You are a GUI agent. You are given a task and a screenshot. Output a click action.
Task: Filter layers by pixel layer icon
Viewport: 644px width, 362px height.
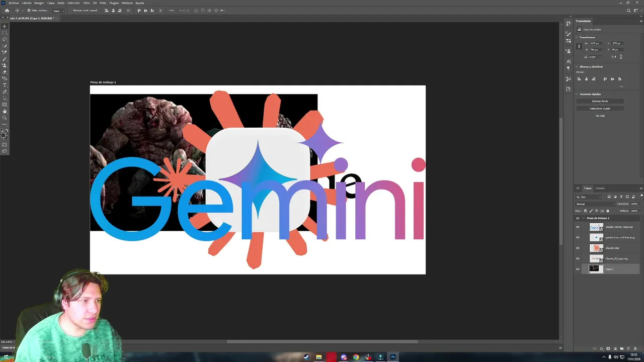click(x=609, y=197)
